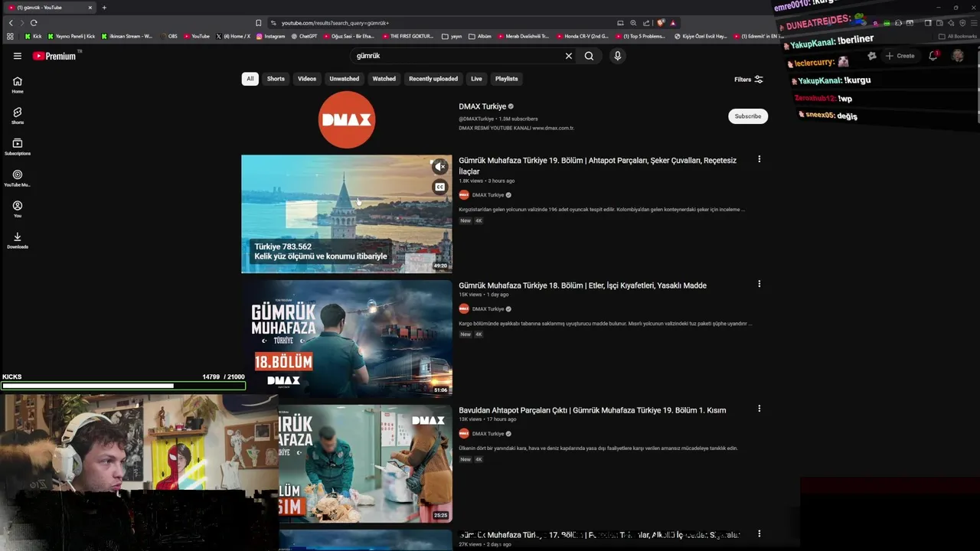This screenshot has width=980, height=551.
Task: Unmute the 19. Bölüm preview thumbnail
Action: (439, 166)
